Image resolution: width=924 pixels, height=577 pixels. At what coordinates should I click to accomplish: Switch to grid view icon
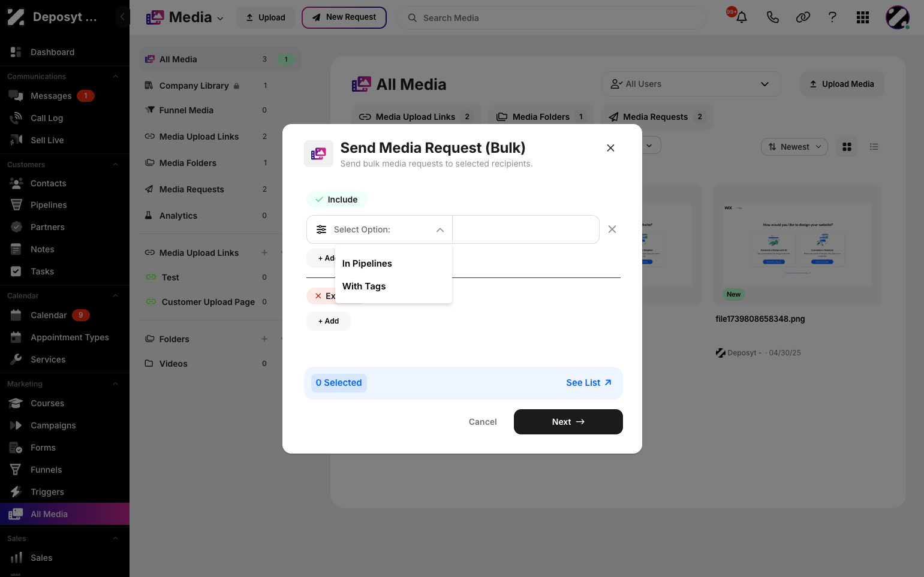847,147
